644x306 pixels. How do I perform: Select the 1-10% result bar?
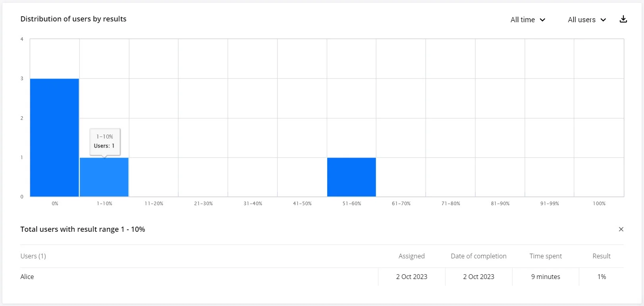click(104, 177)
